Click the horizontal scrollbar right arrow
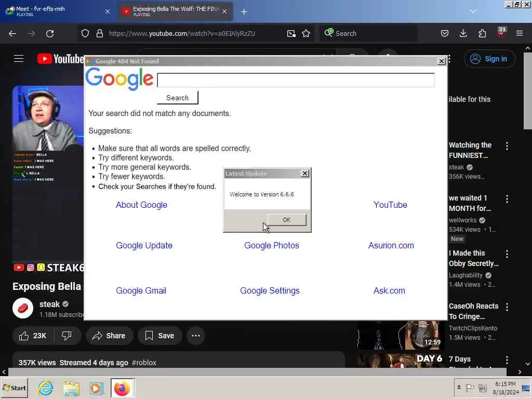Screen dimensions: 532x399 coord(520,372)
